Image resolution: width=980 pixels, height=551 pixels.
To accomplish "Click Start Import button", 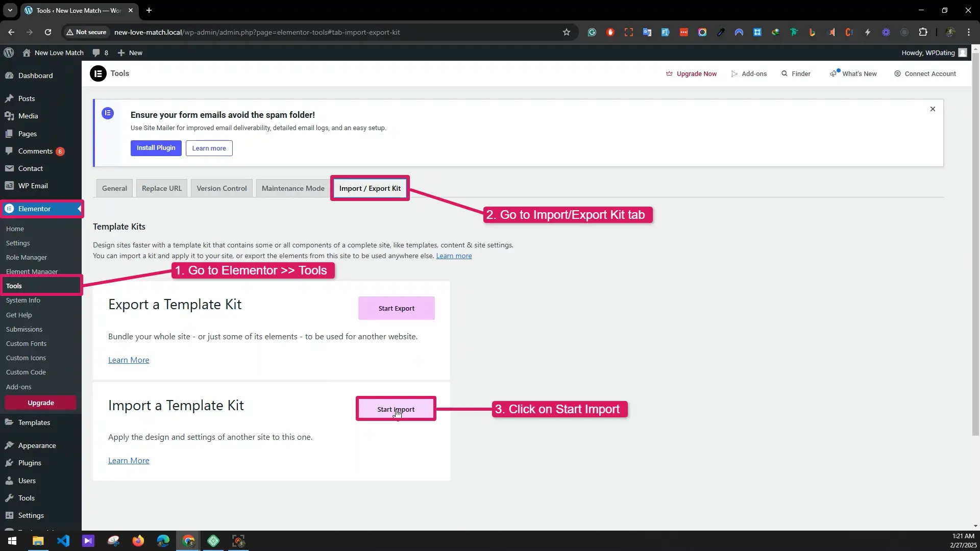I will pyautogui.click(x=396, y=409).
